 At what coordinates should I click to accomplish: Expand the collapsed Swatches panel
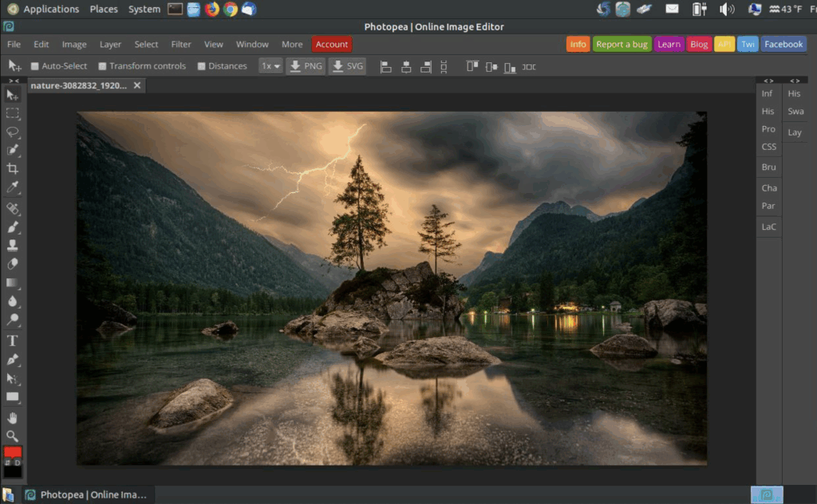pos(795,112)
